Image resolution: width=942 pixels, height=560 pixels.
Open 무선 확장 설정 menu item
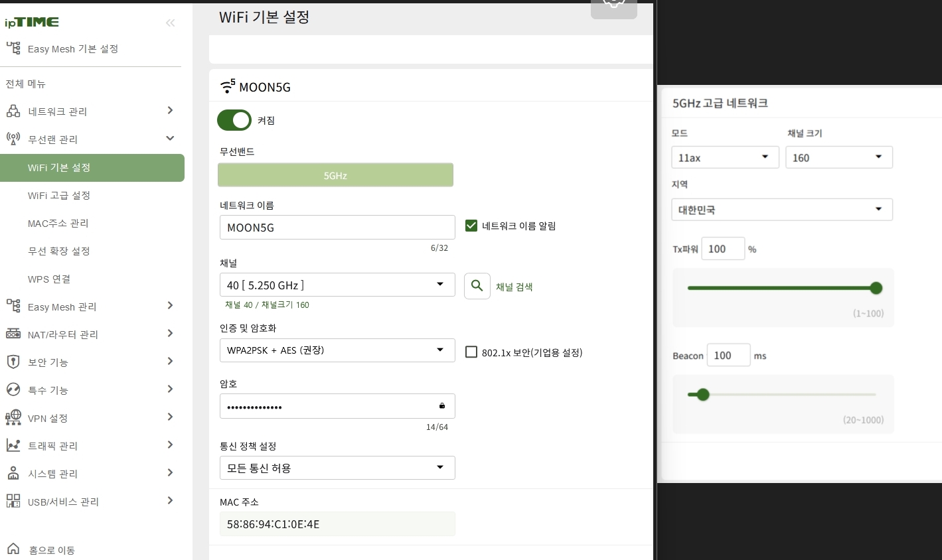59,251
